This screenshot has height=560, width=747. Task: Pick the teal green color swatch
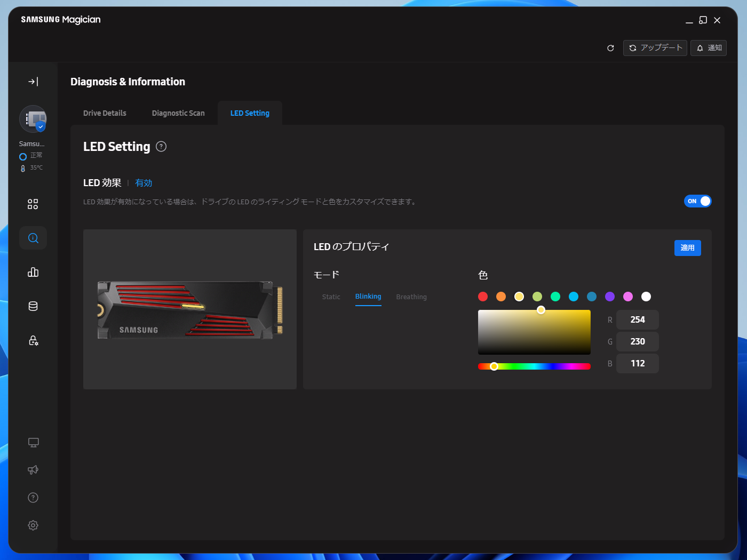(x=555, y=297)
